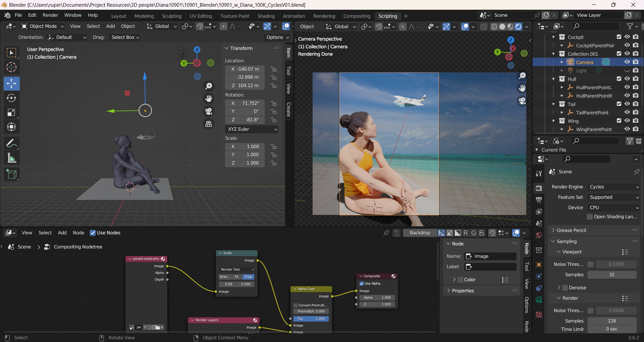Adjust Viewport Samples 32 field
This screenshot has width=644, height=342.
(x=612, y=275)
